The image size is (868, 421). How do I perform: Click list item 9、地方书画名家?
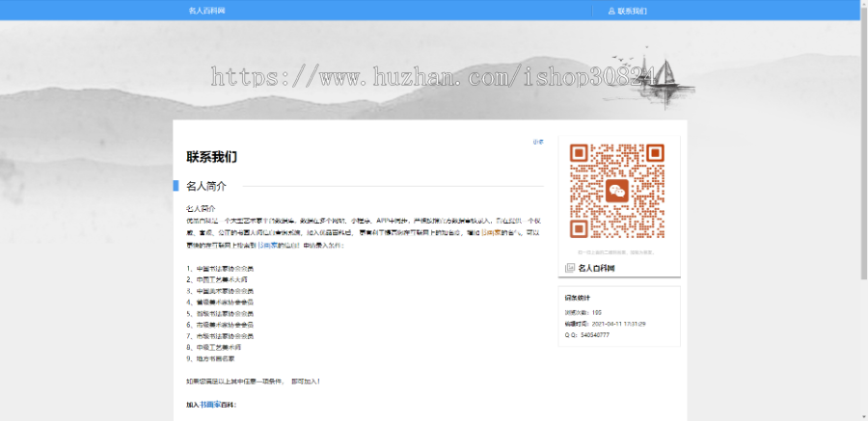point(210,358)
